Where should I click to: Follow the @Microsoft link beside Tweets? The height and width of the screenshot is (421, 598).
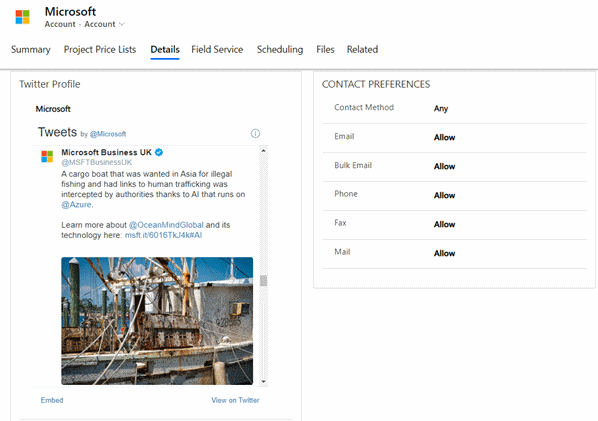coord(108,134)
